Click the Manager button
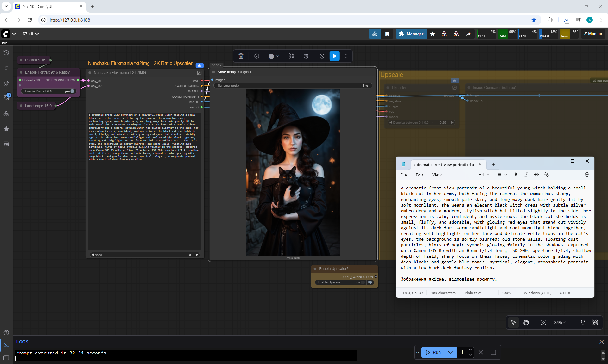The image size is (608, 364). (x=411, y=34)
